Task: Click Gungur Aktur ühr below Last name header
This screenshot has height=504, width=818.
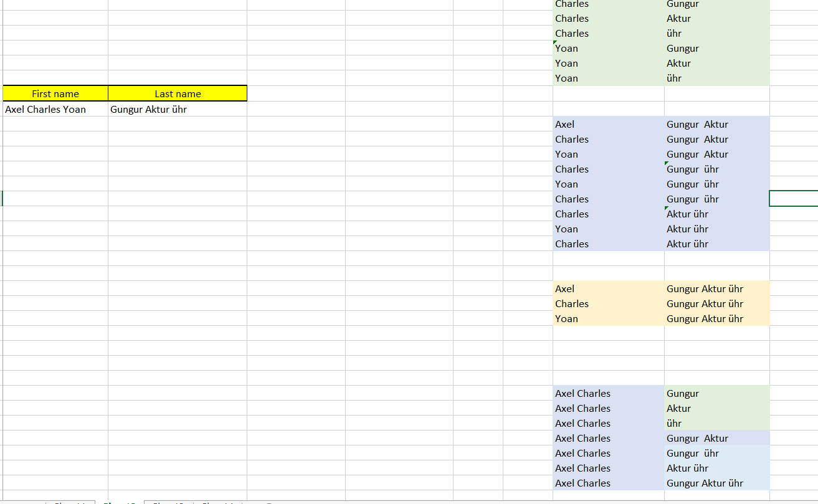Action: (x=178, y=109)
